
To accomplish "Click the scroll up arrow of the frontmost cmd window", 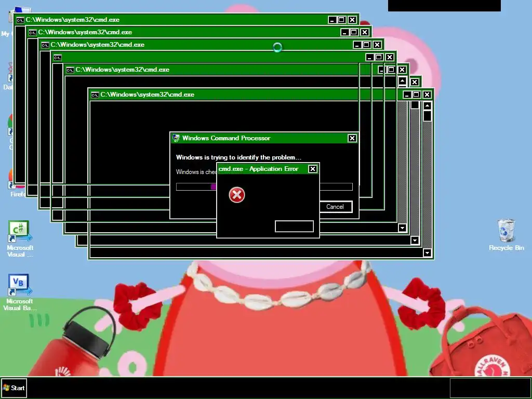I will (x=427, y=106).
